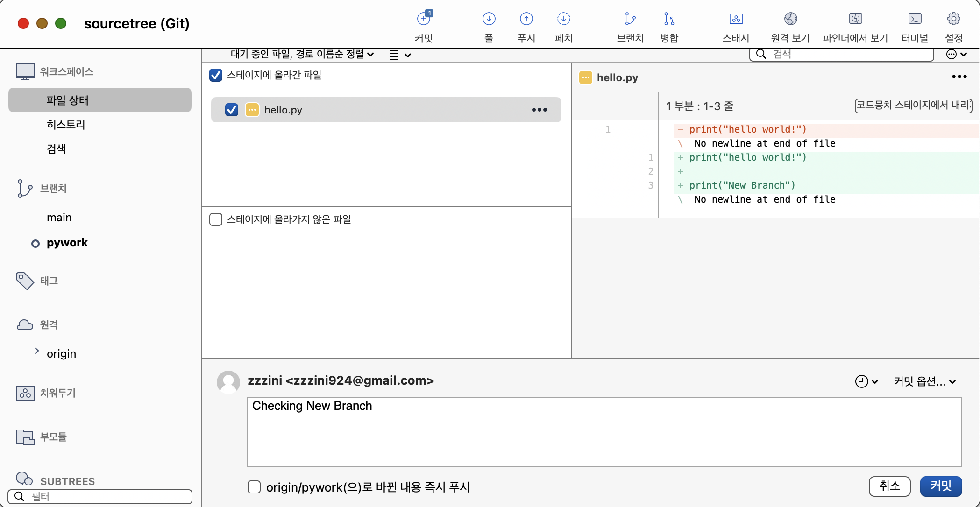The width and height of the screenshot is (980, 507).
Task: Uncheck the hello.py staged file checkbox
Action: (x=232, y=110)
